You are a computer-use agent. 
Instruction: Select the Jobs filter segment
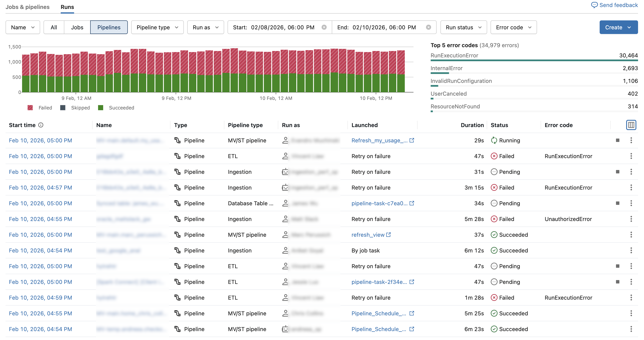[x=77, y=27]
